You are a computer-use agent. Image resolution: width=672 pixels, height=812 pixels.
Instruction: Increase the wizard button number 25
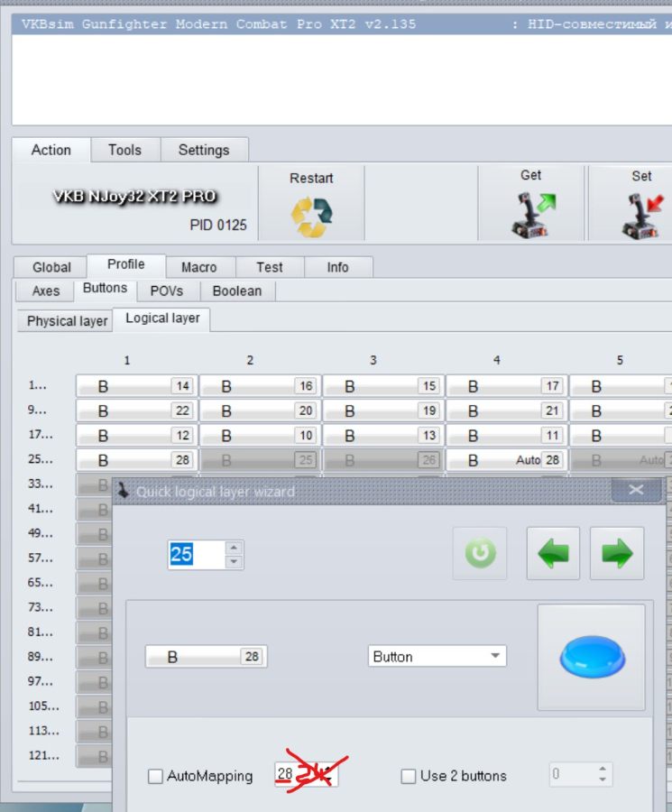(x=234, y=548)
